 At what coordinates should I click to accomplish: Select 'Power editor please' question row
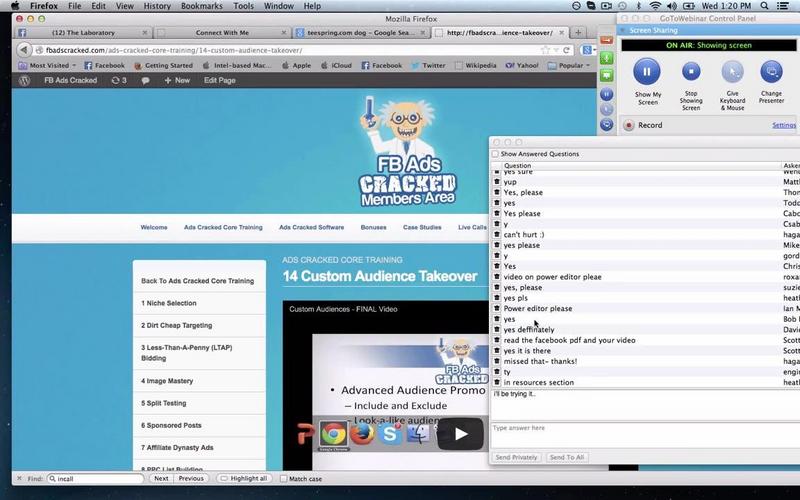pyautogui.click(x=645, y=309)
